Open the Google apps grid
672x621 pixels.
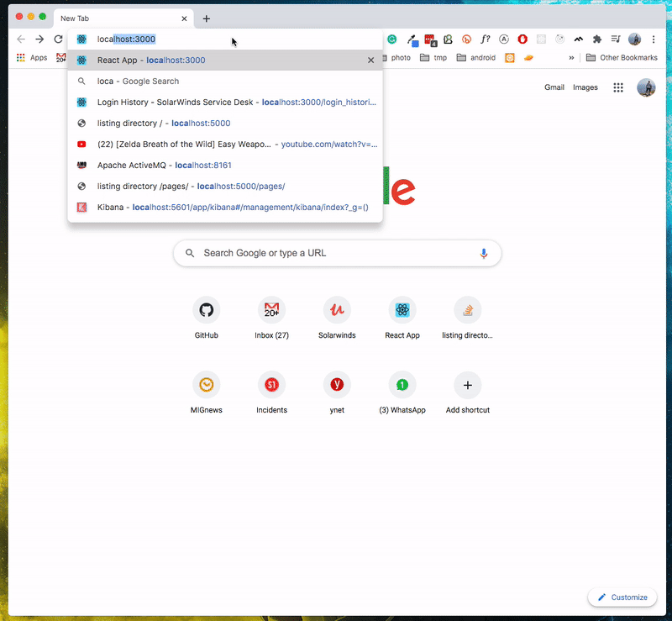[618, 87]
